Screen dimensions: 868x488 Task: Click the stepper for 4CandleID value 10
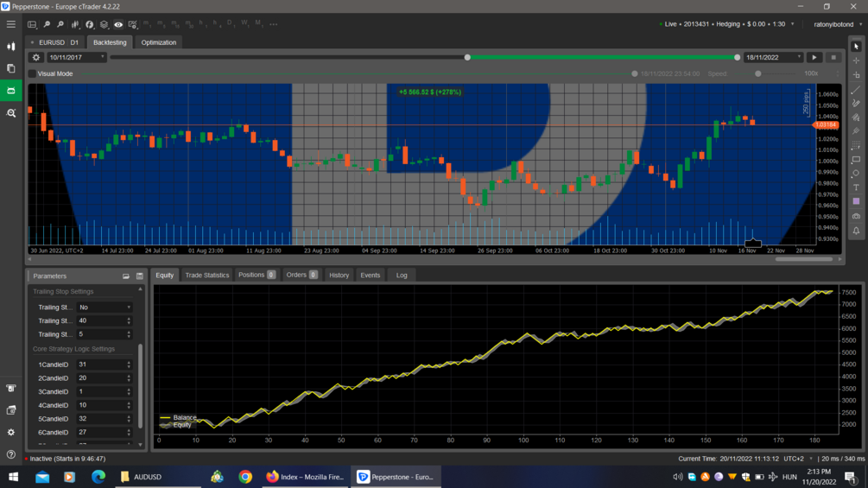(129, 406)
